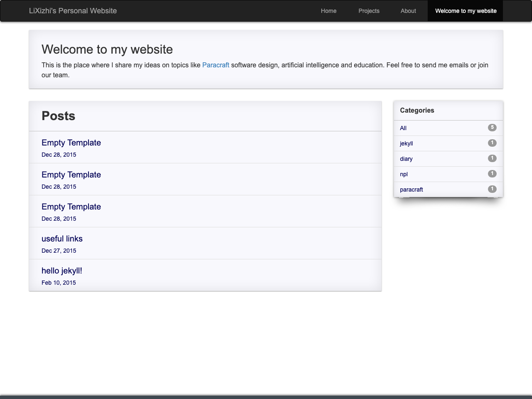Click the "Dec 27, 2015" date under useful links

coord(59,251)
